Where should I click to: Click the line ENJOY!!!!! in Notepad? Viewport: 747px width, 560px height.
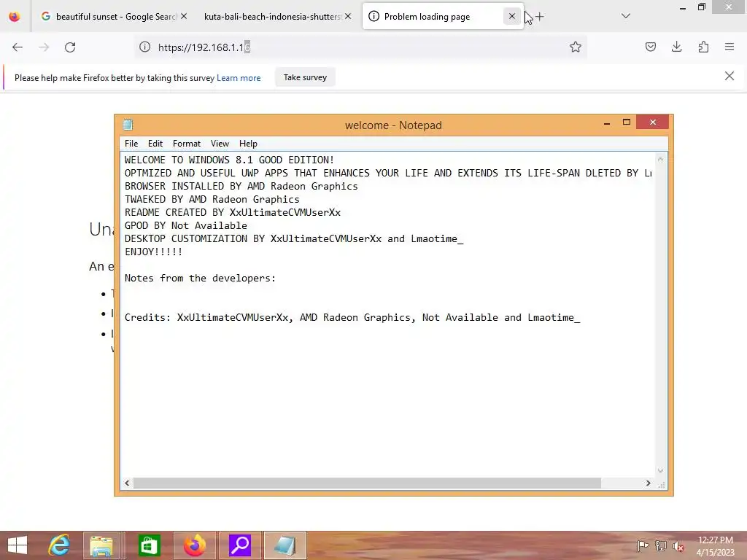click(x=153, y=252)
